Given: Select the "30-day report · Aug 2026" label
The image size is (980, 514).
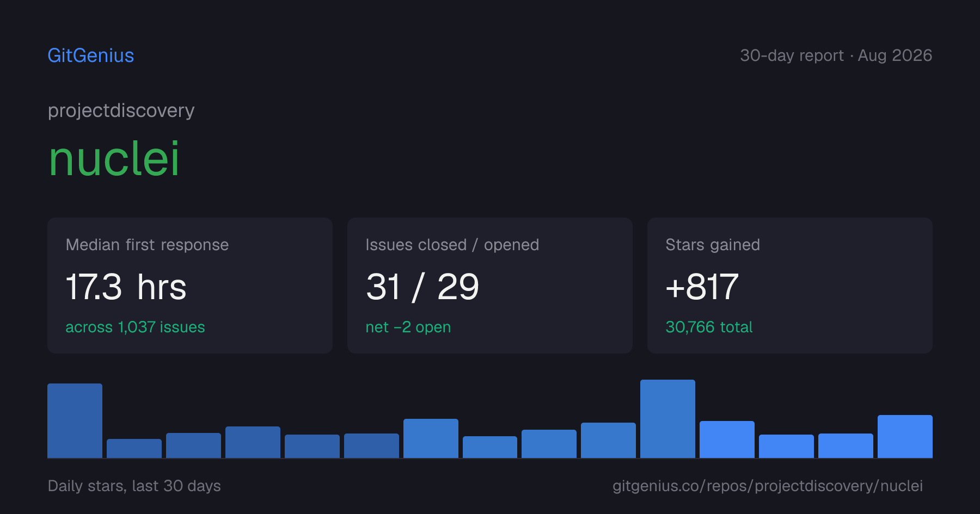Looking at the screenshot, I should [836, 55].
